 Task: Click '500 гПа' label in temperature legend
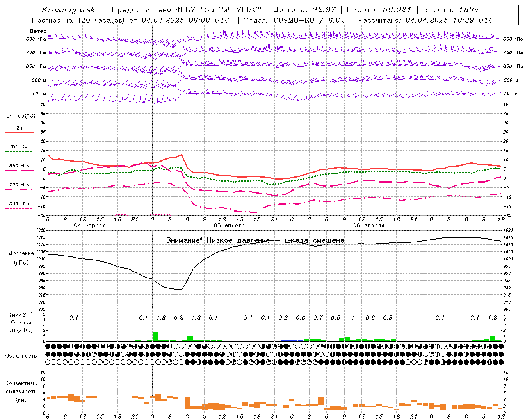click(19, 204)
